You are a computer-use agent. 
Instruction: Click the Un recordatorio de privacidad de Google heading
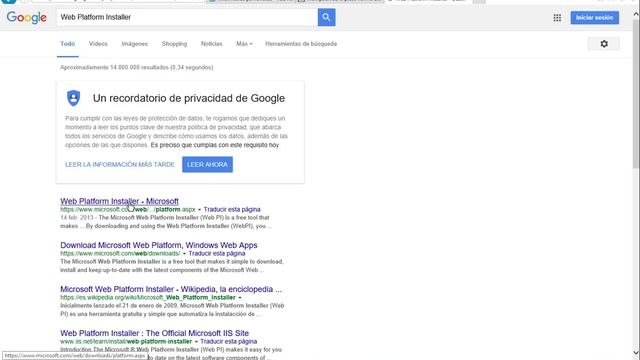pyautogui.click(x=189, y=98)
